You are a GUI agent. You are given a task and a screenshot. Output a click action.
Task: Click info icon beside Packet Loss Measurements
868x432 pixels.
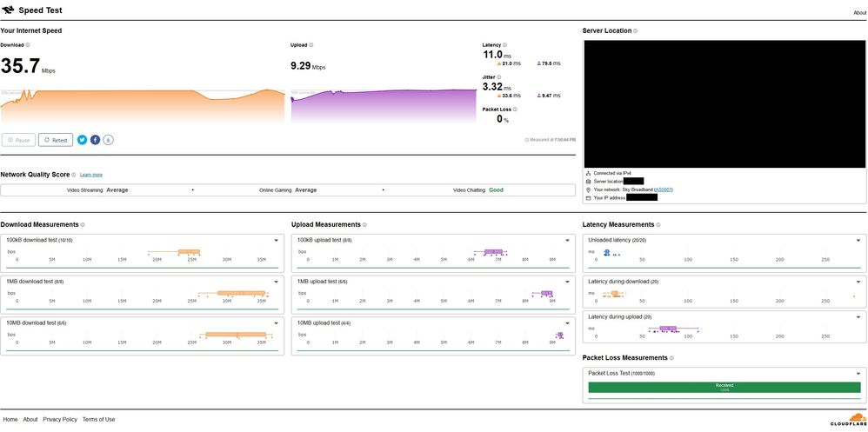[x=671, y=358]
